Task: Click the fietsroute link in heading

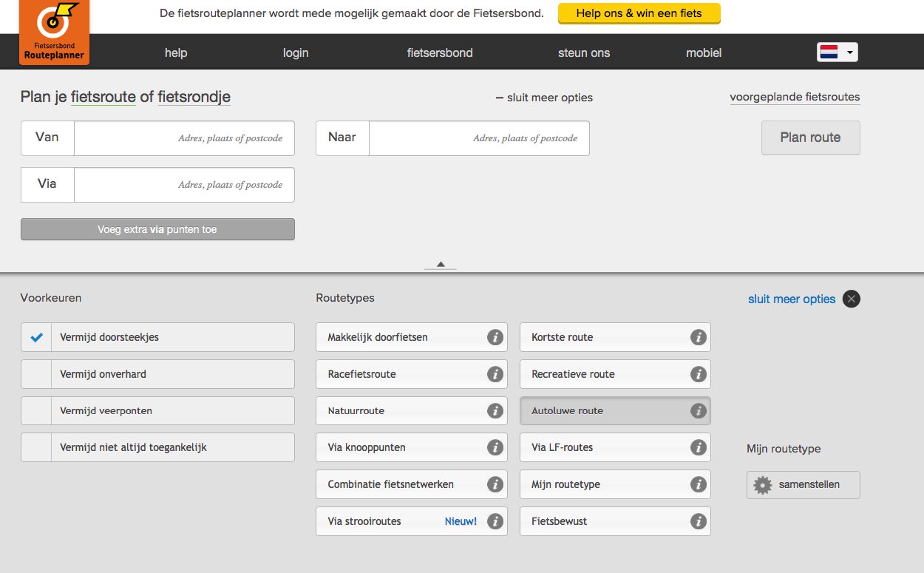Action: click(103, 97)
